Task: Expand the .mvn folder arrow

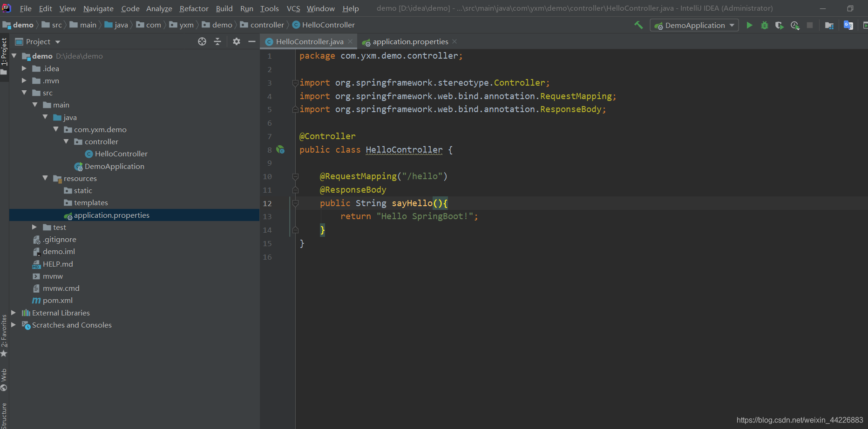Action: [x=24, y=80]
